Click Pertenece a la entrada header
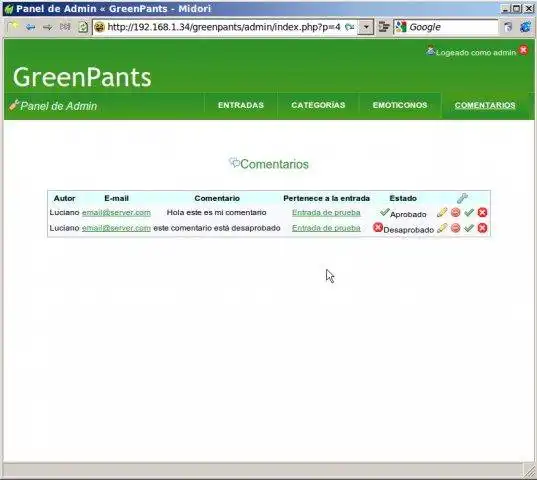 pos(326,198)
